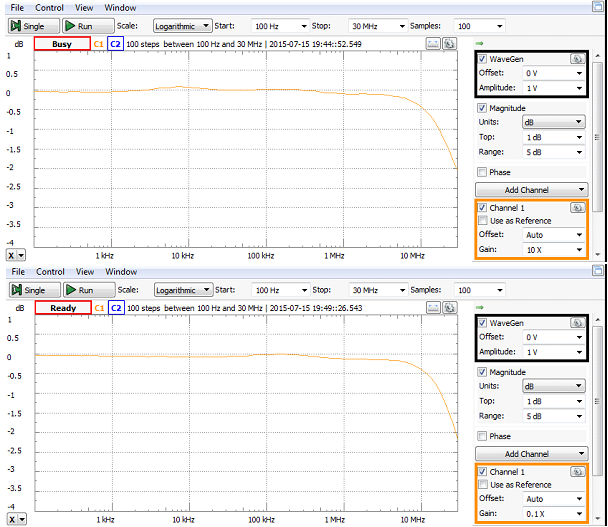Select C2 channel label in top window
This screenshot has width=608, height=527.
pyautogui.click(x=116, y=44)
